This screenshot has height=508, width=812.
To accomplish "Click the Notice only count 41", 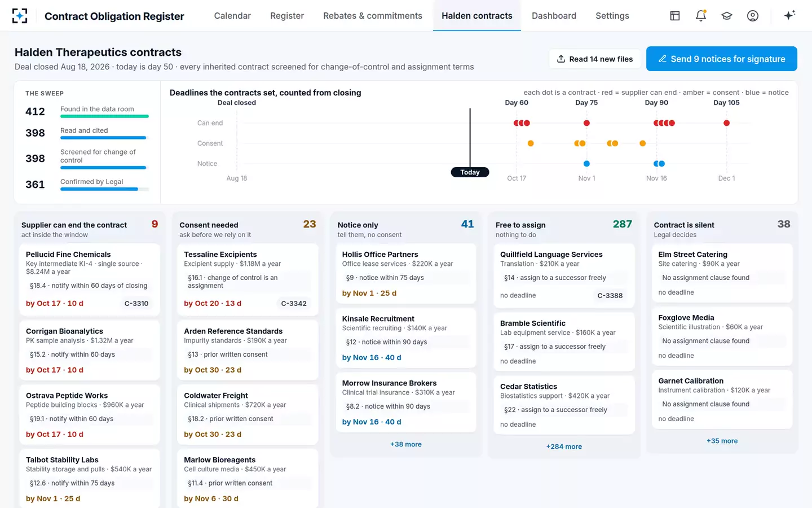I will pos(467,224).
